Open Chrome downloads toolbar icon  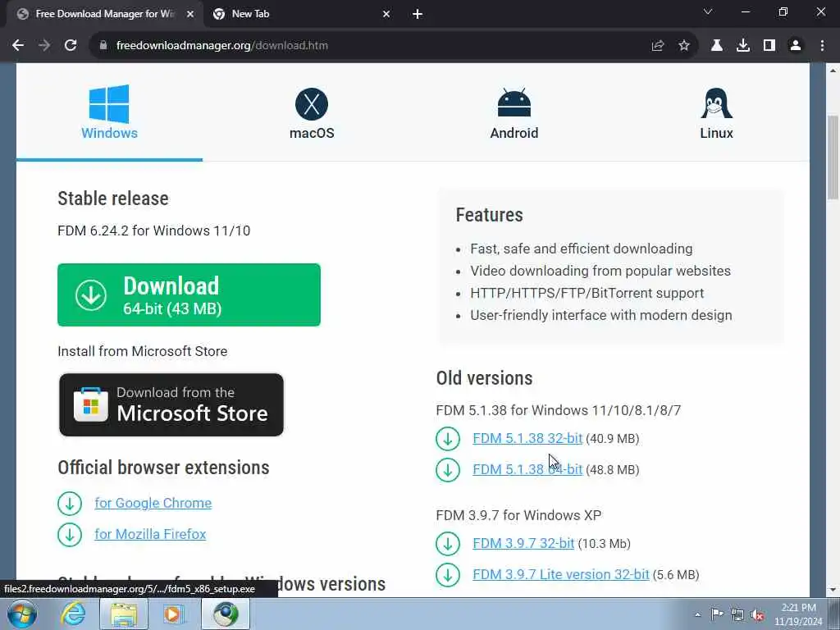pos(743,46)
